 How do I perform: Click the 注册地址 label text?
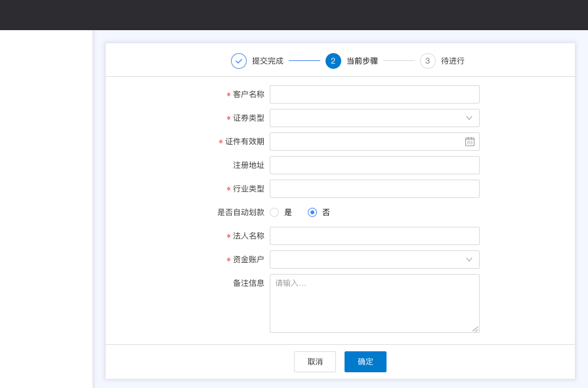[x=249, y=165]
